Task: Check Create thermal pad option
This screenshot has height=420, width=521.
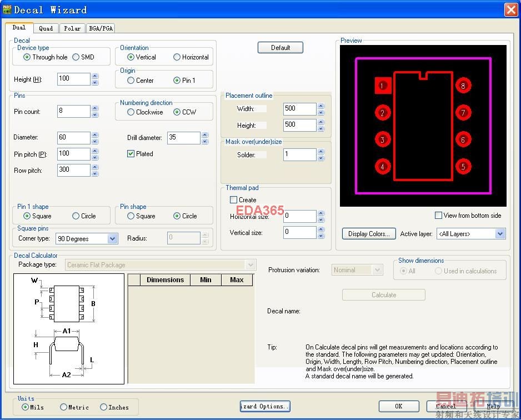Action: pyautogui.click(x=233, y=199)
